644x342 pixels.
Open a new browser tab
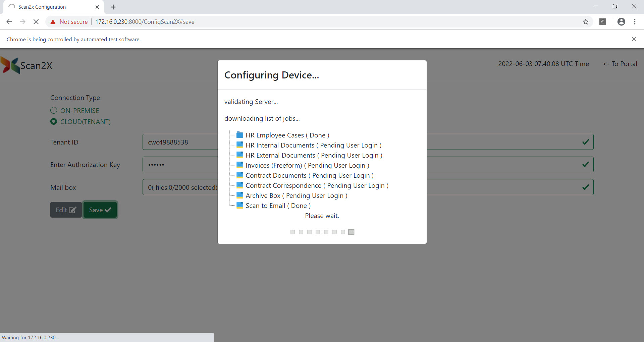(x=113, y=7)
